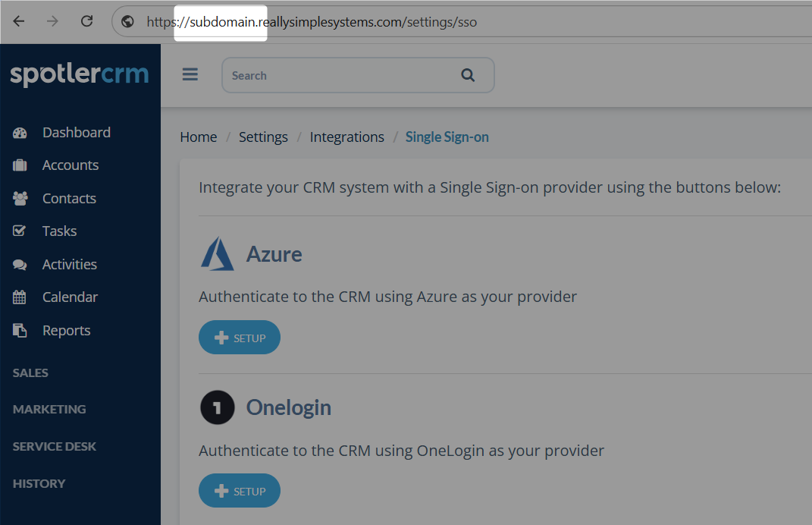The height and width of the screenshot is (525, 812).
Task: Open Calendar in the sidebar
Action: click(x=70, y=297)
